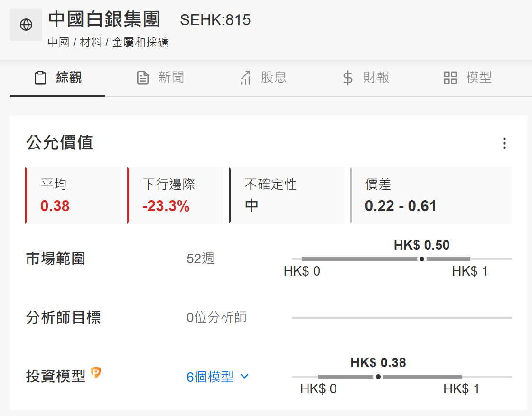
Task: Go to the 模型 tab
Action: [x=468, y=78]
